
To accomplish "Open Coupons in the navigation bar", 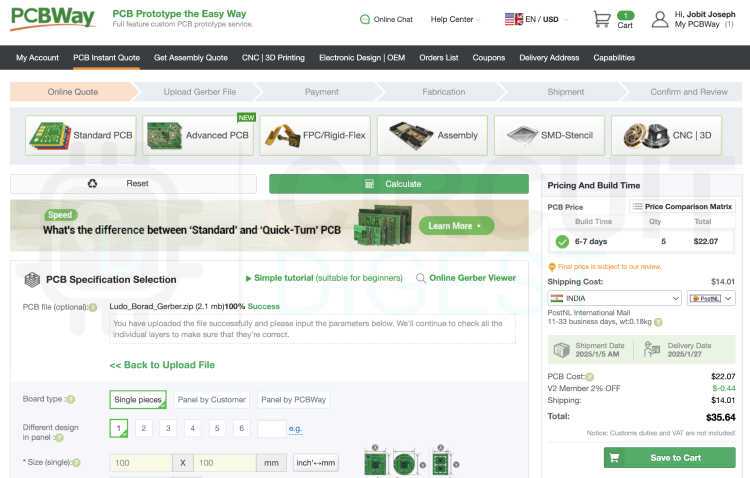I will pos(489,58).
